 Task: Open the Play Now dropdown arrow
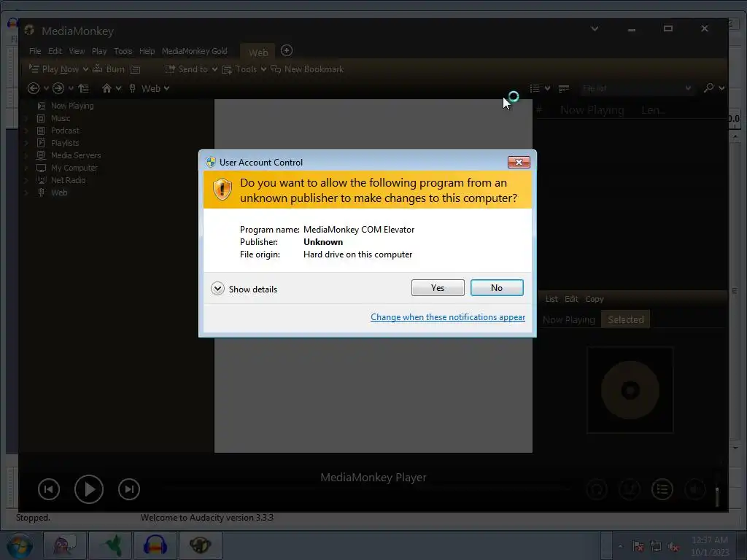click(x=86, y=69)
